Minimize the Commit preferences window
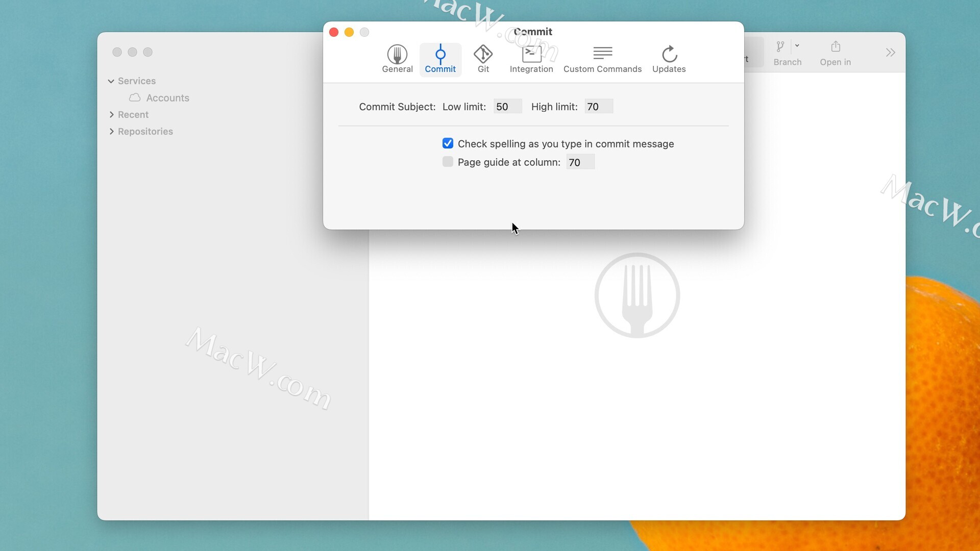 coord(349,32)
